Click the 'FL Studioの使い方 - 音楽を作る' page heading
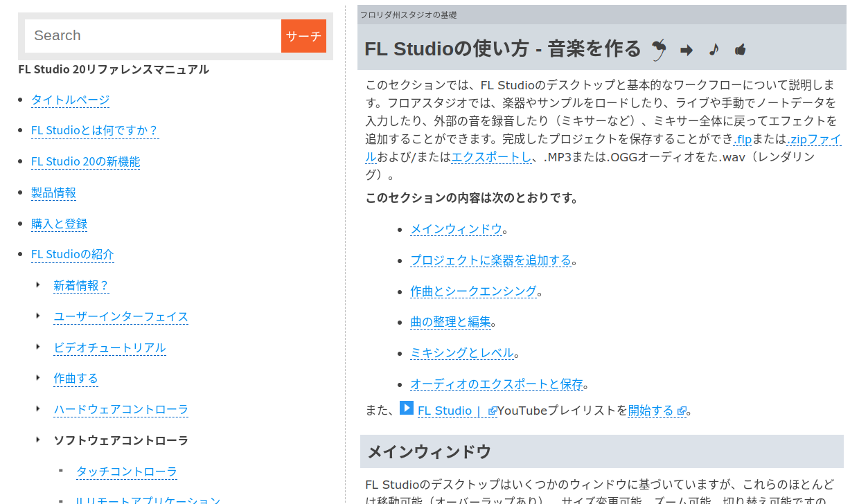The height and width of the screenshot is (504, 850). coord(503,49)
